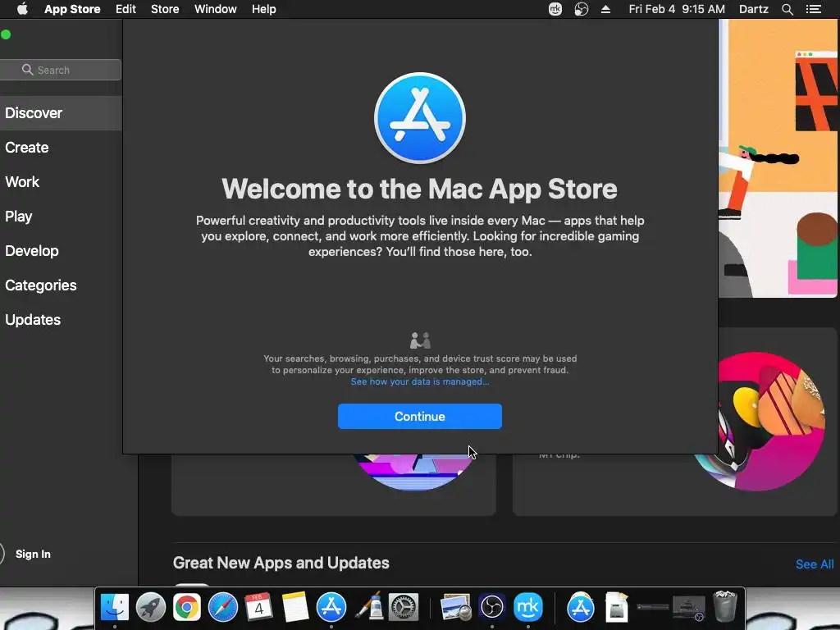Open the Edit menu
Image resolution: width=840 pixels, height=630 pixels.
[126, 9]
